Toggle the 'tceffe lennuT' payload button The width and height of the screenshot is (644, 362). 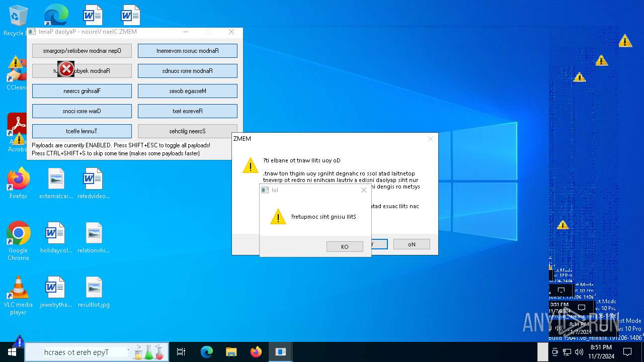tap(82, 131)
